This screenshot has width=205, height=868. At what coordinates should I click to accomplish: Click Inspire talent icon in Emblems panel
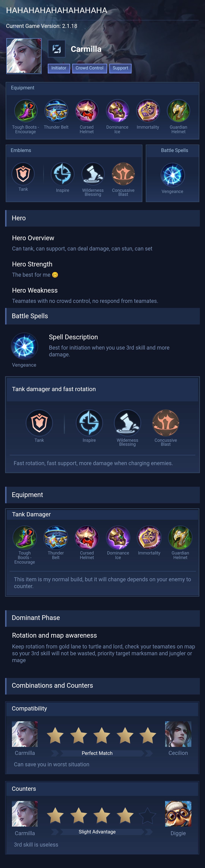(x=62, y=174)
